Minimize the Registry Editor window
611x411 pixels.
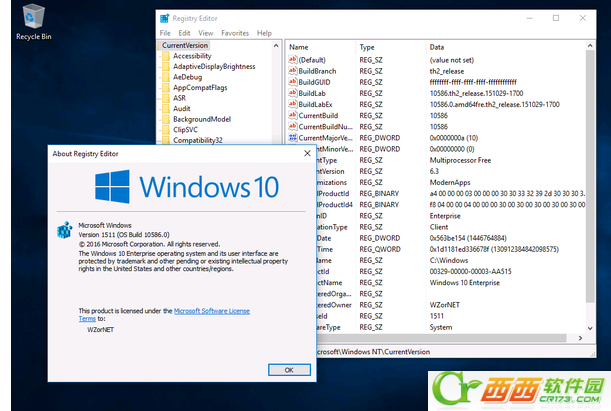[529, 18]
